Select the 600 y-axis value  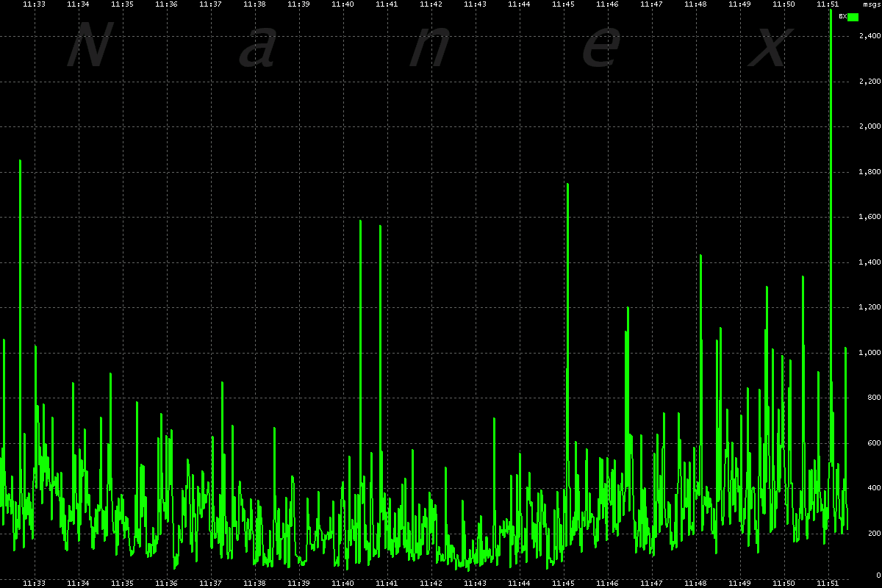pos(873,443)
